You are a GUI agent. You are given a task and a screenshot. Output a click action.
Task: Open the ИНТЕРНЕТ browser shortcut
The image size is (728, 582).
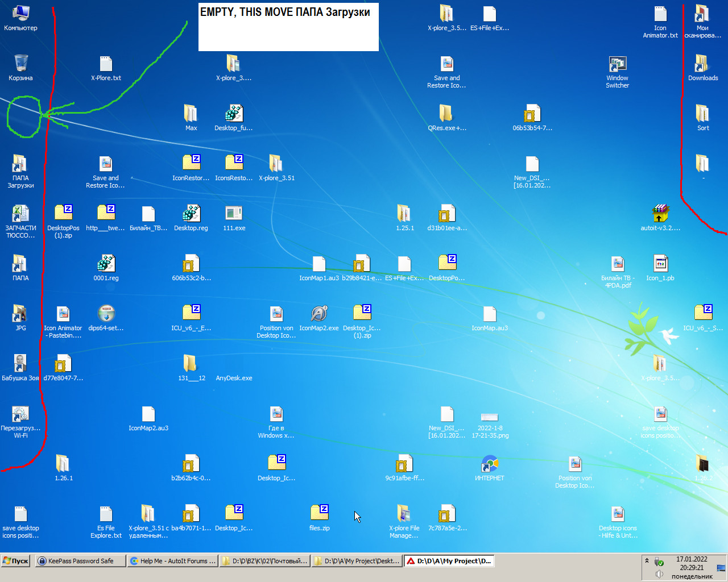pyautogui.click(x=490, y=463)
